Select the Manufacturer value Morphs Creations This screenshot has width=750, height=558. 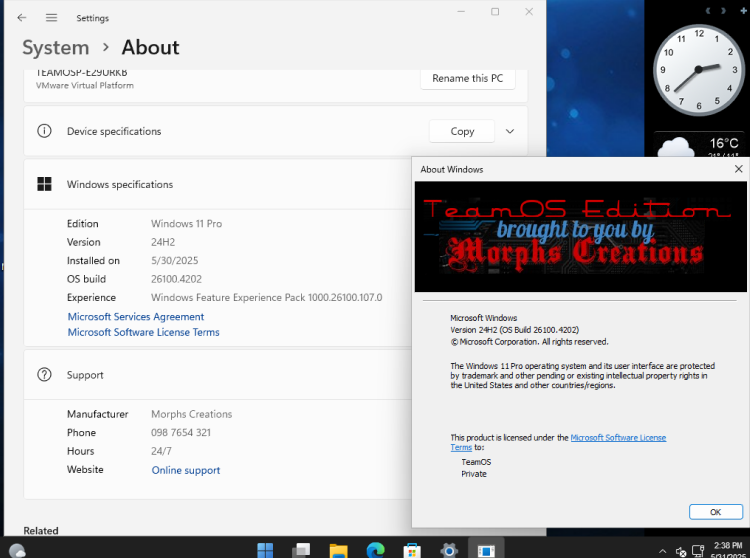[192, 414]
